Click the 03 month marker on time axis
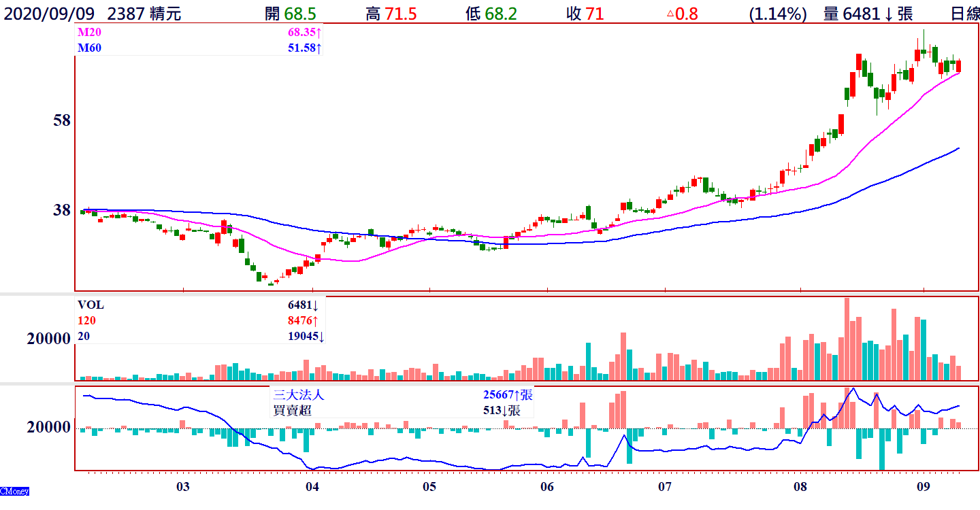 (x=182, y=487)
